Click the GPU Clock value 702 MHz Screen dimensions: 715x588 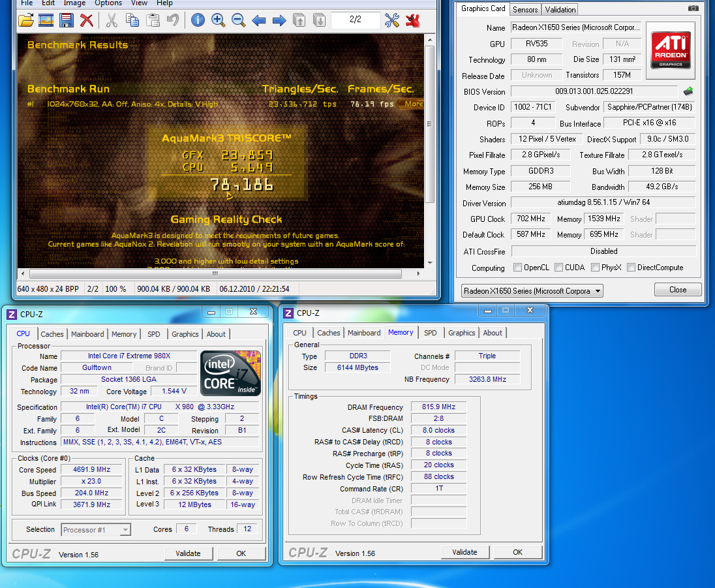point(531,219)
